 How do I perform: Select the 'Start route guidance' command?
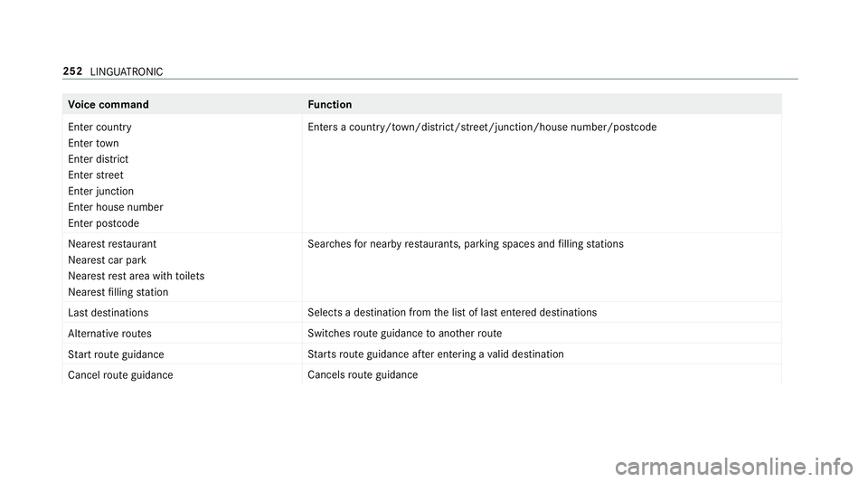(x=116, y=354)
